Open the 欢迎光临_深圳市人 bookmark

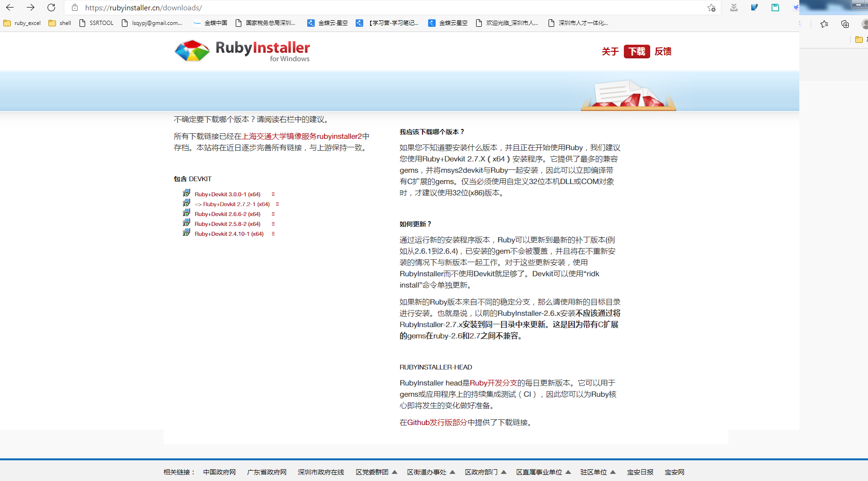(507, 23)
